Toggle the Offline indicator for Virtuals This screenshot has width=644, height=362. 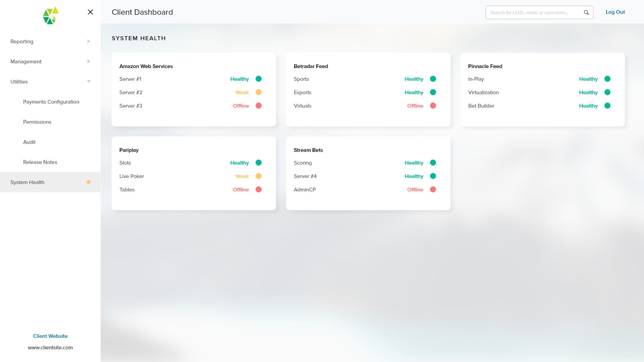click(x=433, y=106)
